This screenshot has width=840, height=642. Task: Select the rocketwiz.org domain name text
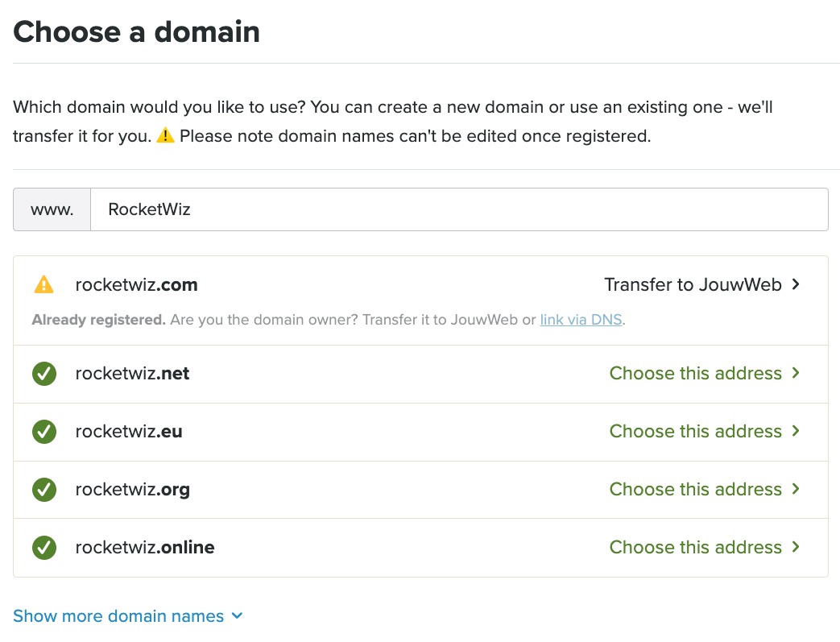132,490
